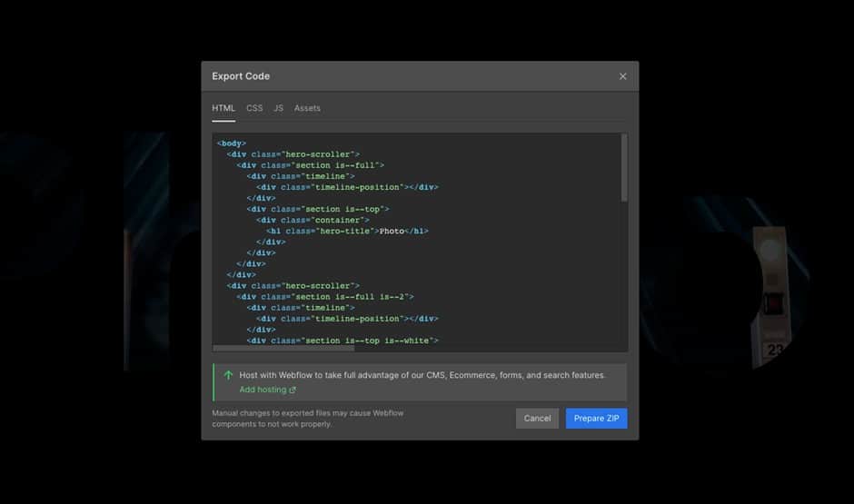Image resolution: width=854 pixels, height=504 pixels.
Task: Switch to the HTML tab
Action: pyautogui.click(x=223, y=108)
